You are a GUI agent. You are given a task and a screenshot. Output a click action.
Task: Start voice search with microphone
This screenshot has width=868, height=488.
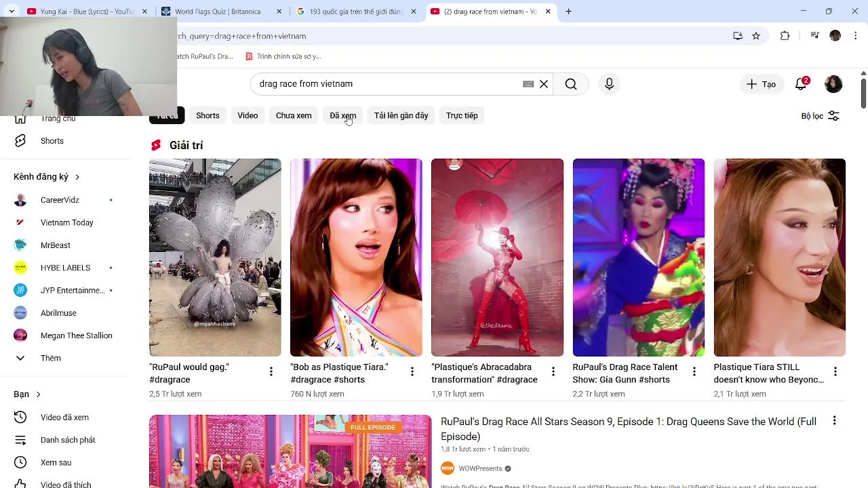coord(609,84)
